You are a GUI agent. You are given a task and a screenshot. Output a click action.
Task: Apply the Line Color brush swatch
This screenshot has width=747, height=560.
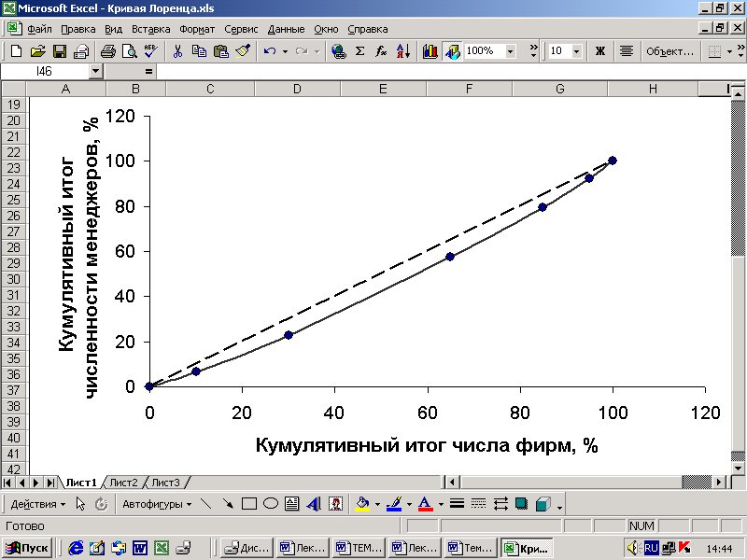394,504
